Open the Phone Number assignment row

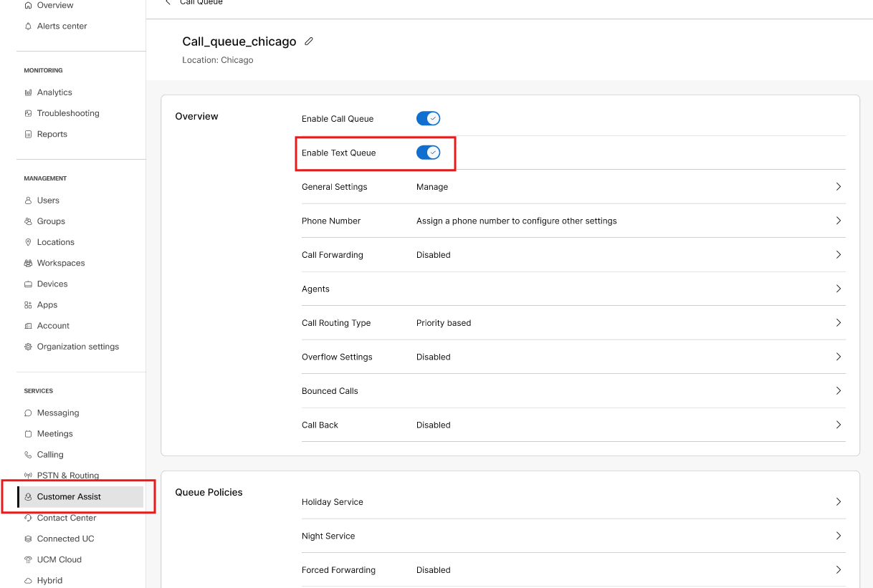838,221
